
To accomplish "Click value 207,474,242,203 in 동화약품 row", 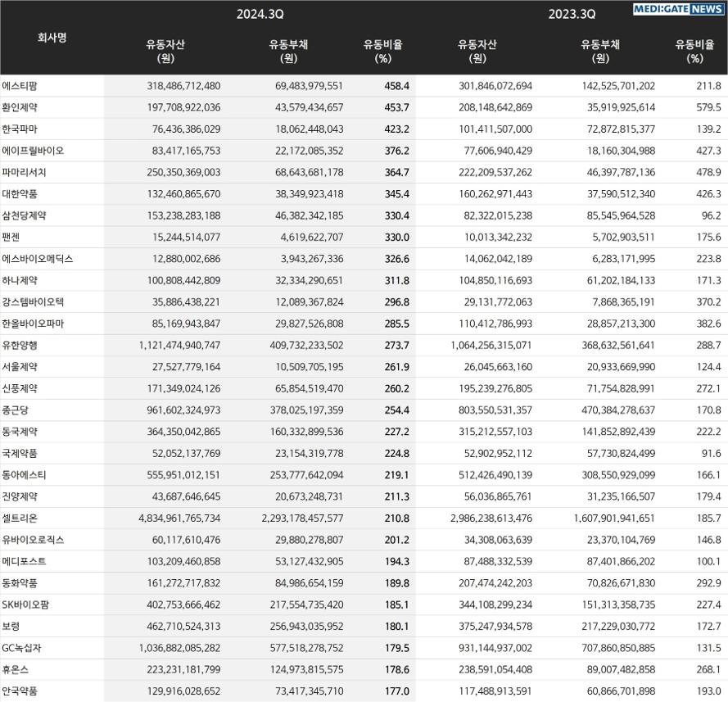I will 495,583.
